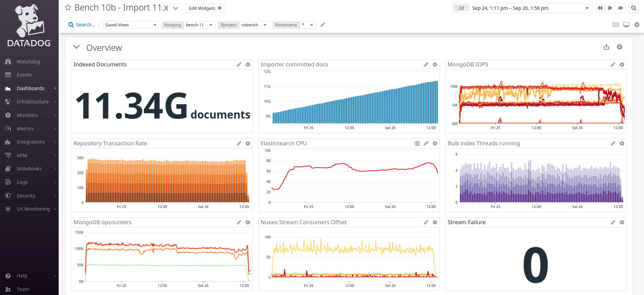Click the Importer committed docs bar chart
The width and height of the screenshot is (644, 295).
click(x=355, y=102)
